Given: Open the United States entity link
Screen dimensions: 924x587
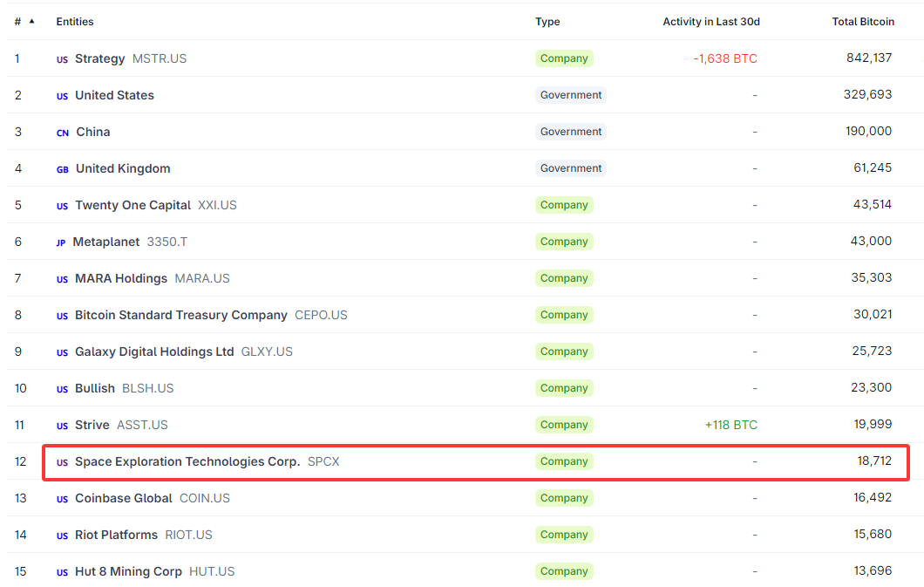Looking at the screenshot, I should (114, 95).
